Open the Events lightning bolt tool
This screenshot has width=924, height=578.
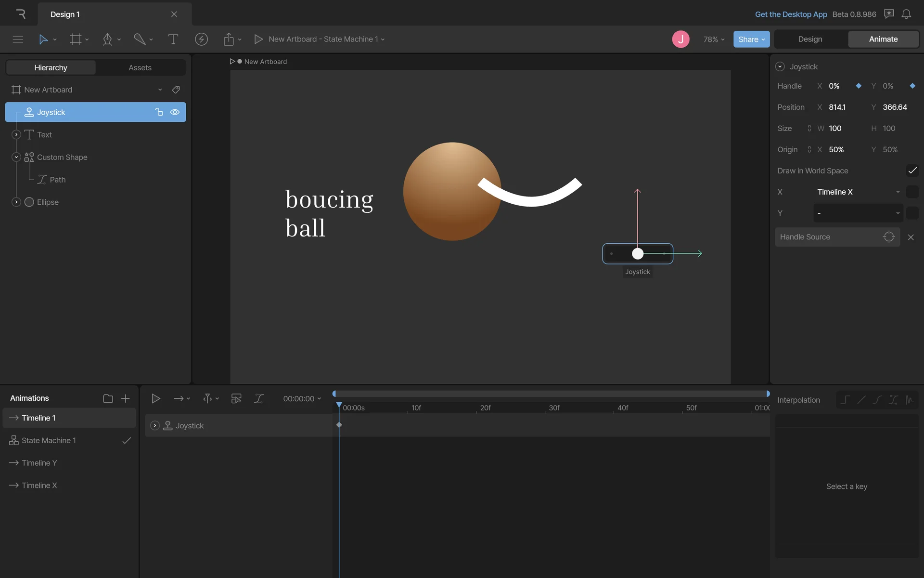pyautogui.click(x=201, y=39)
